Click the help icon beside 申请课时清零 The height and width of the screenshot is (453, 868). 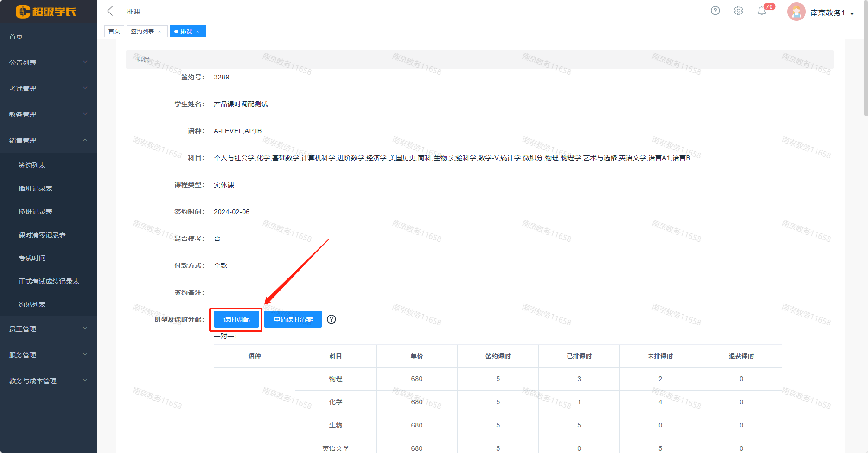(331, 319)
